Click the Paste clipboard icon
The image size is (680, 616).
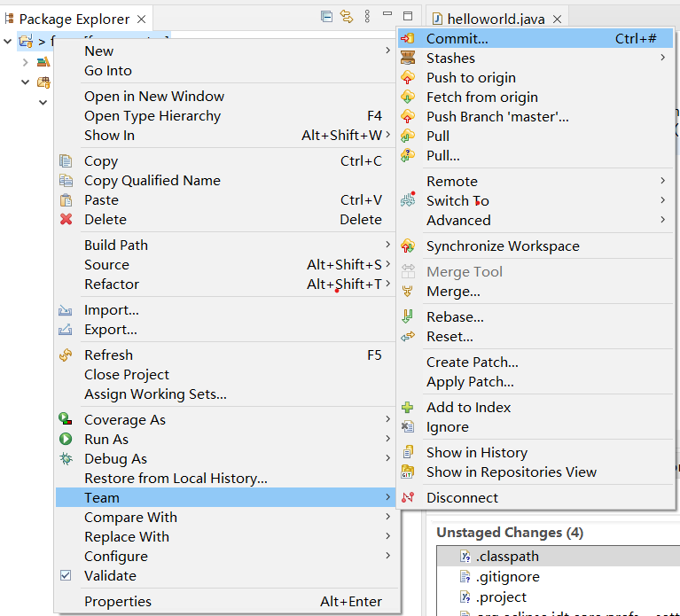[66, 199]
